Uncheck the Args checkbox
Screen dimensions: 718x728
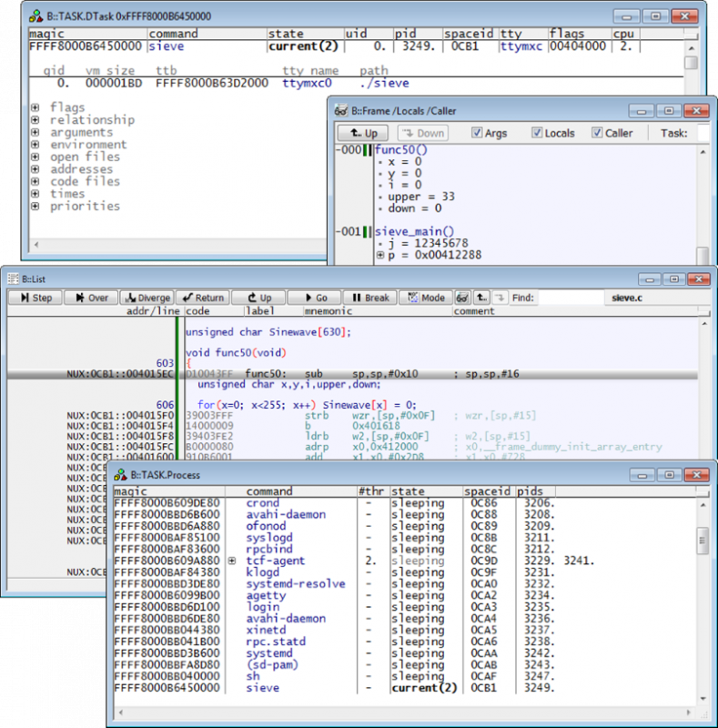coord(477,133)
